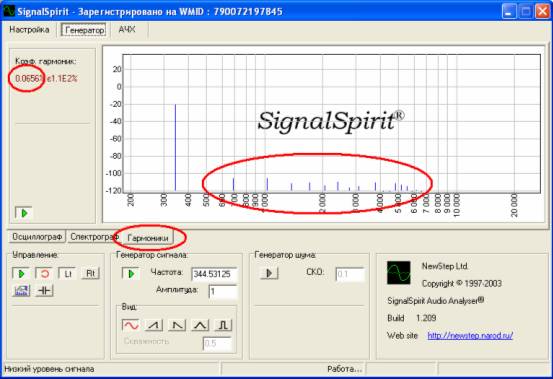Close the SignalSpirit window

coord(542,12)
